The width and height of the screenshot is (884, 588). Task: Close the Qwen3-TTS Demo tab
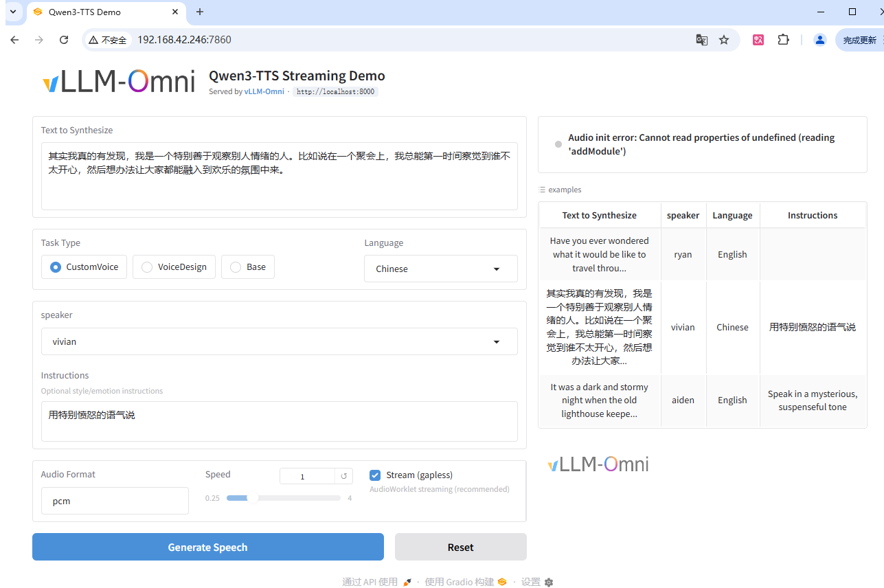click(175, 12)
